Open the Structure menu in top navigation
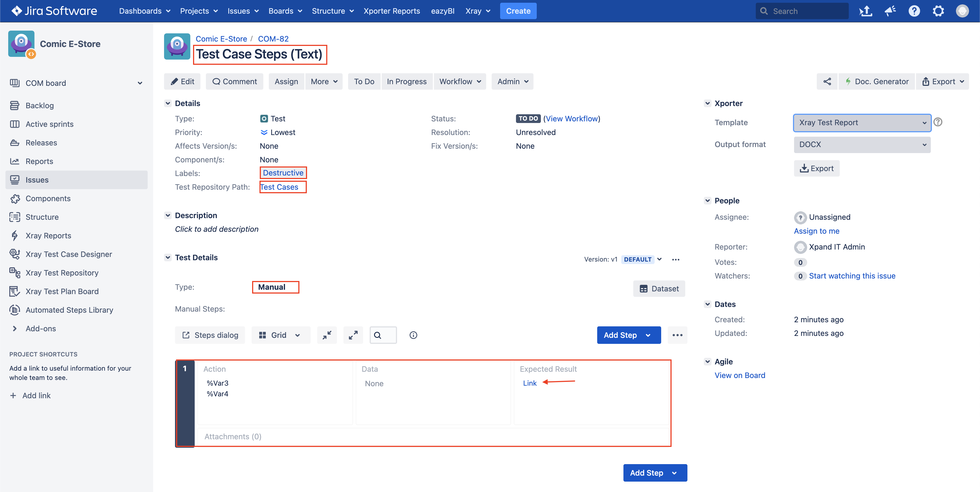The width and height of the screenshot is (980, 492). pos(332,11)
